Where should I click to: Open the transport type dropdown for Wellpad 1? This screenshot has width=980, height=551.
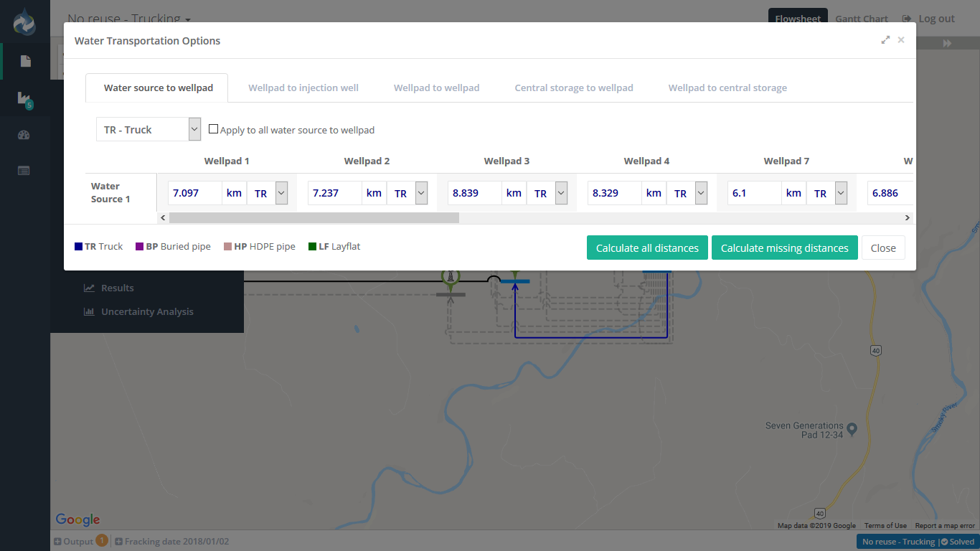(x=281, y=192)
